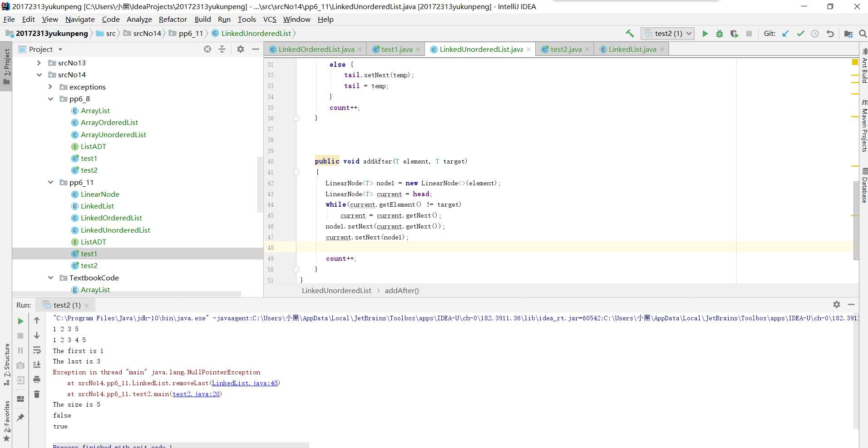Toggle the Maven Projects side panel
868x448 pixels.
[864, 126]
